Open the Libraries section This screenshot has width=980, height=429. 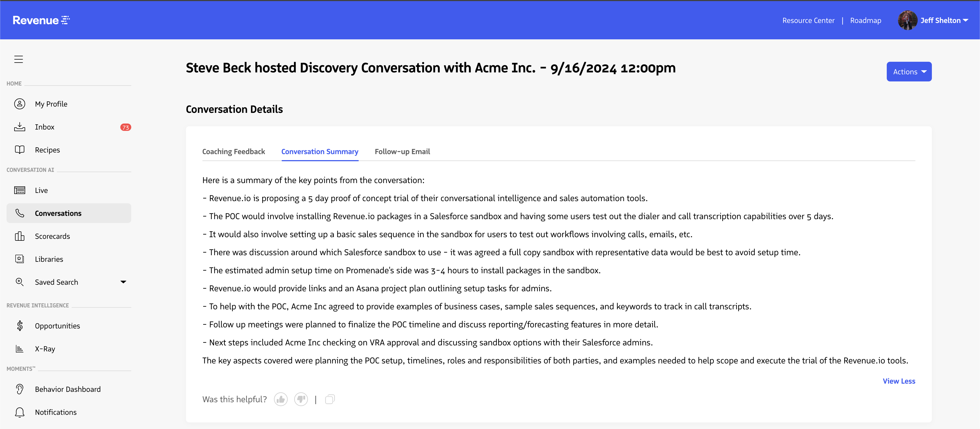tap(49, 259)
